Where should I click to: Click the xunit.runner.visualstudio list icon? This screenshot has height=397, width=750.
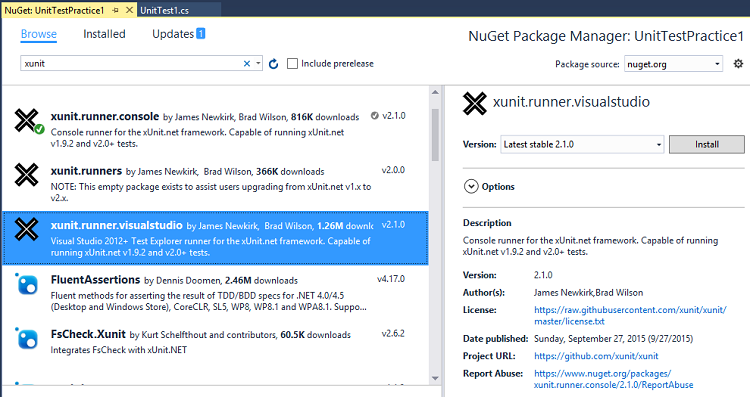pos(26,229)
